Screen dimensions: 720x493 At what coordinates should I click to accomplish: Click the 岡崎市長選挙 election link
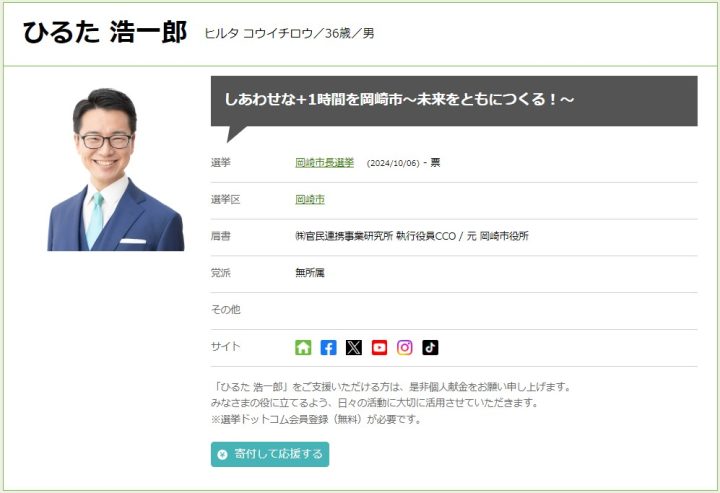(x=324, y=162)
